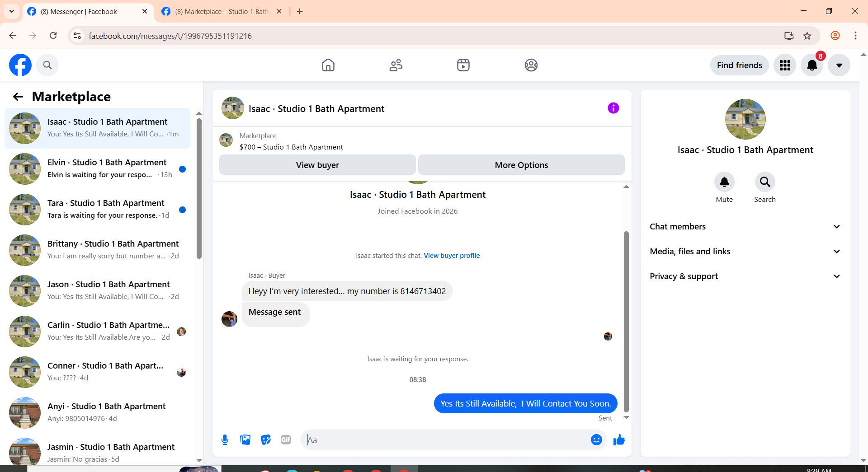Click the $700 – Studio 1 Bath Apartment listing
The height and width of the screenshot is (472, 868).
tap(291, 147)
